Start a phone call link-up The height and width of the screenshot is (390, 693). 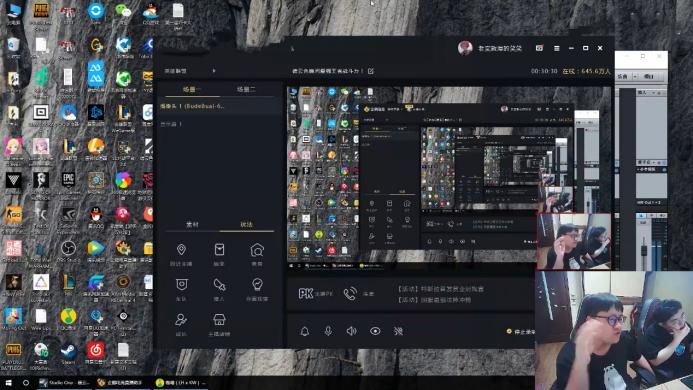coord(358,294)
